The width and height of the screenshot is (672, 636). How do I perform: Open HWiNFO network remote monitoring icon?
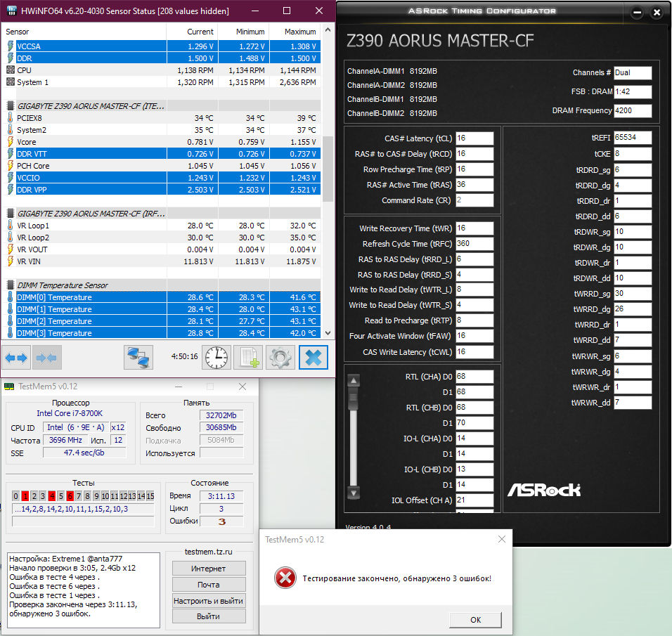pyautogui.click(x=138, y=358)
